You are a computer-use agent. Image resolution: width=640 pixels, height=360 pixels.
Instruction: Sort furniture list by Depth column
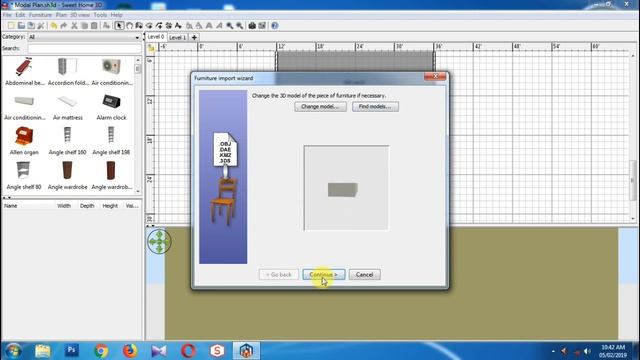[x=87, y=206]
